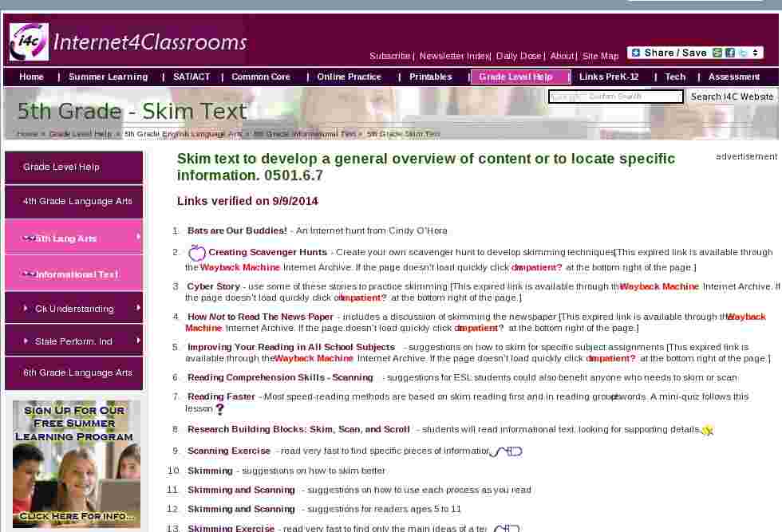The image size is (782, 532).
Task: Open the item 10 Skimming link
Action: tap(210, 471)
